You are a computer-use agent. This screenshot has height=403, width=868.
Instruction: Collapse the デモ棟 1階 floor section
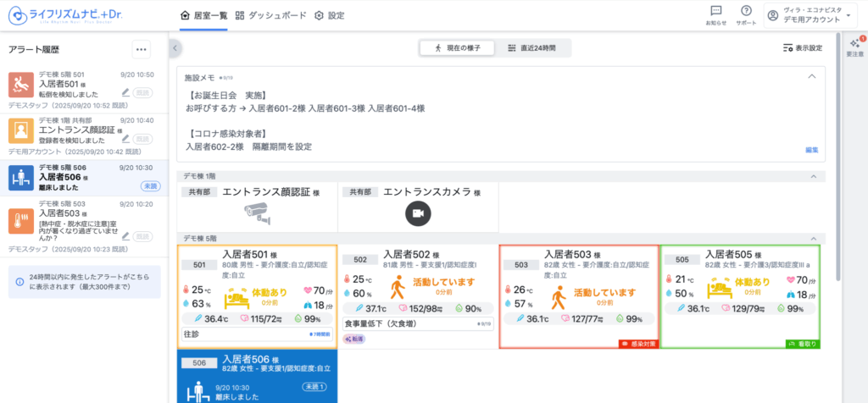point(814,176)
